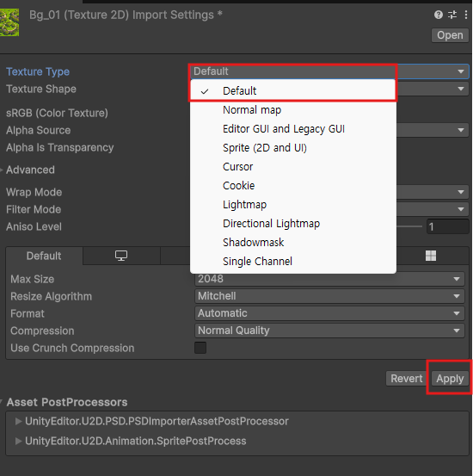Viewport: 473px width, 476px height.
Task: Open the Compression Normal Quality dropdown
Action: pyautogui.click(x=329, y=331)
